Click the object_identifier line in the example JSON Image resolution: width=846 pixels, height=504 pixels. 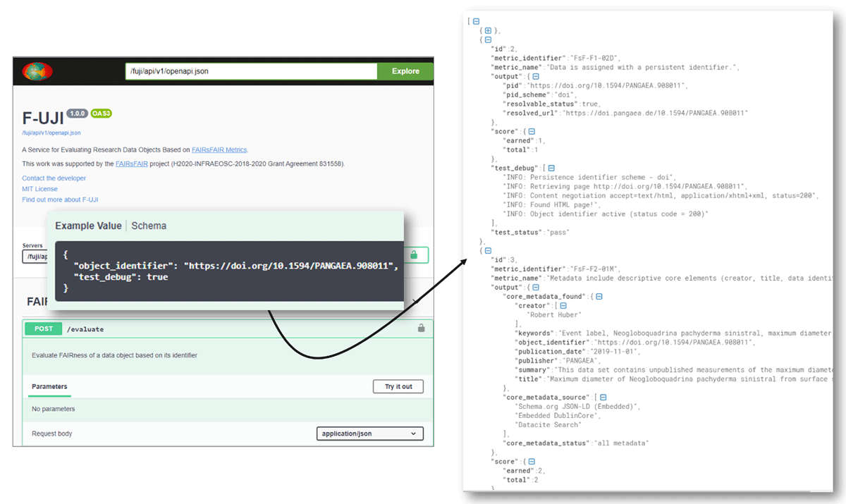coord(236,266)
